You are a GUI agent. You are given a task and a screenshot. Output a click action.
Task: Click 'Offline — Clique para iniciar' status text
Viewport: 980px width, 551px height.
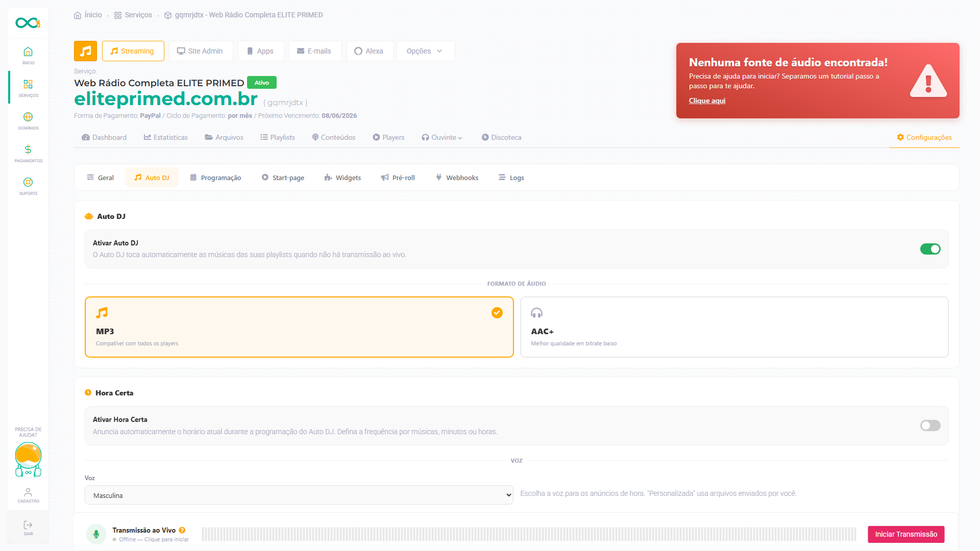154,540
